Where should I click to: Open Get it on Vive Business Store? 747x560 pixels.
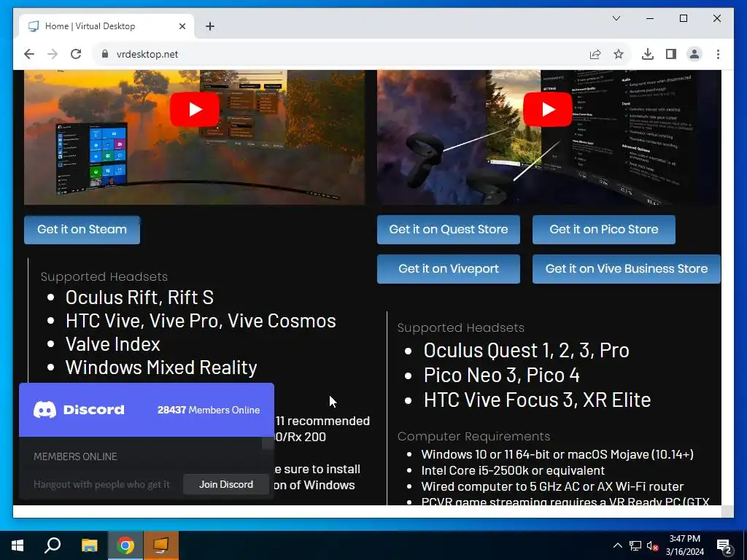click(627, 269)
